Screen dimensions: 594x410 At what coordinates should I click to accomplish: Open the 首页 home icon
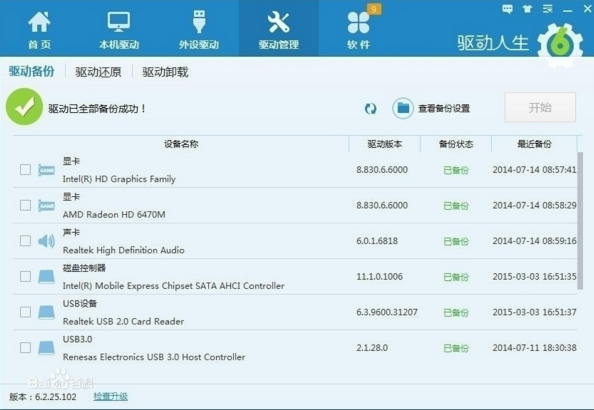coord(39,22)
